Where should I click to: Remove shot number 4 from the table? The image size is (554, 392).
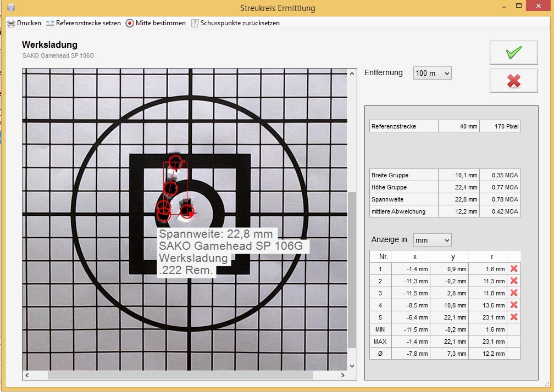(x=514, y=305)
